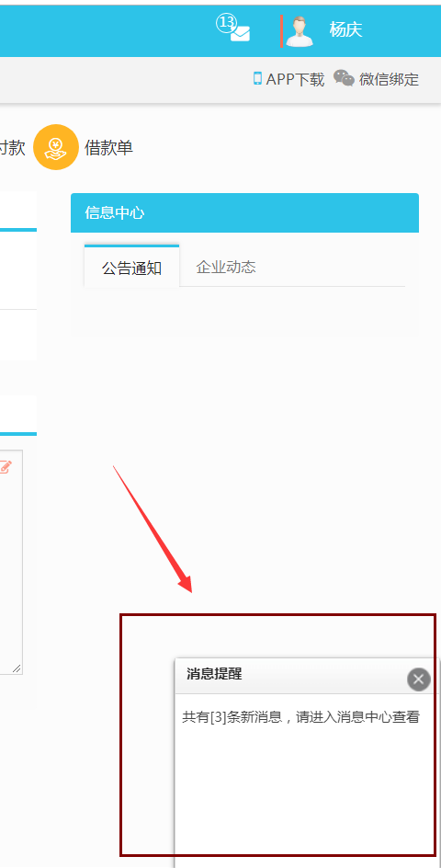This screenshot has height=868, width=441.
Task: Close the 消息提醒 popup
Action: coord(419,680)
